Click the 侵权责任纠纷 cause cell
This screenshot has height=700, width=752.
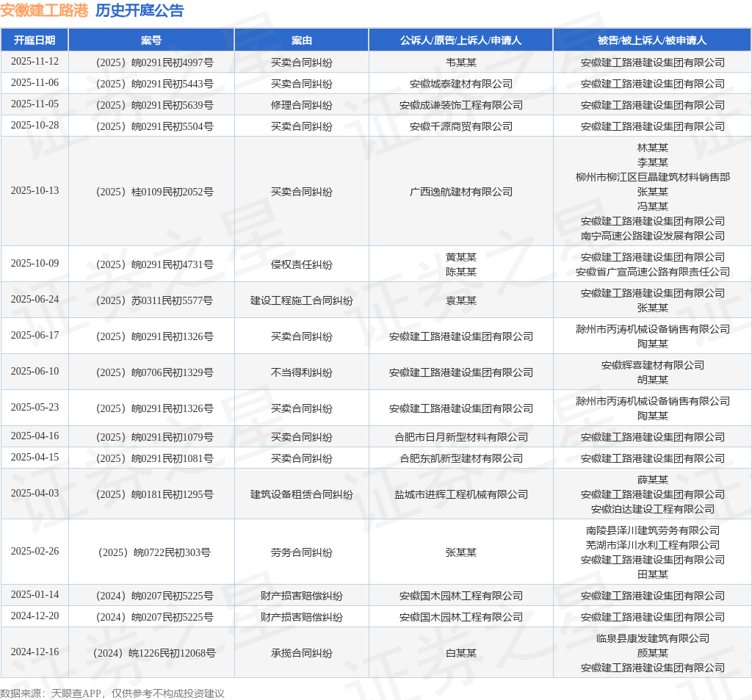302,264
